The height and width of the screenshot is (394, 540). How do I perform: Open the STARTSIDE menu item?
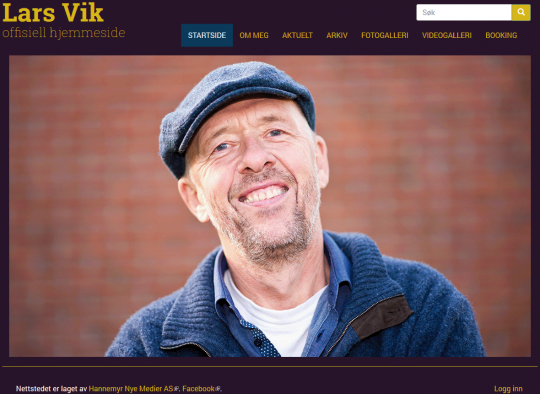[x=207, y=35]
